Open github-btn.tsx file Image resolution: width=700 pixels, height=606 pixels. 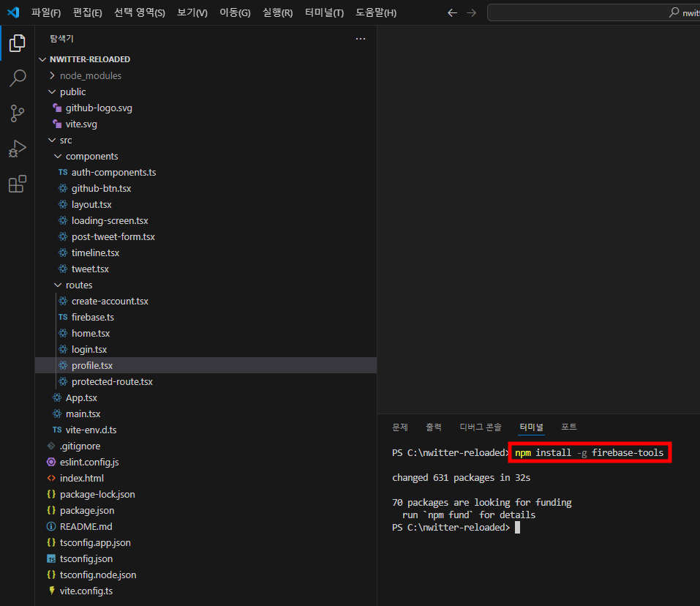[x=206, y=188]
